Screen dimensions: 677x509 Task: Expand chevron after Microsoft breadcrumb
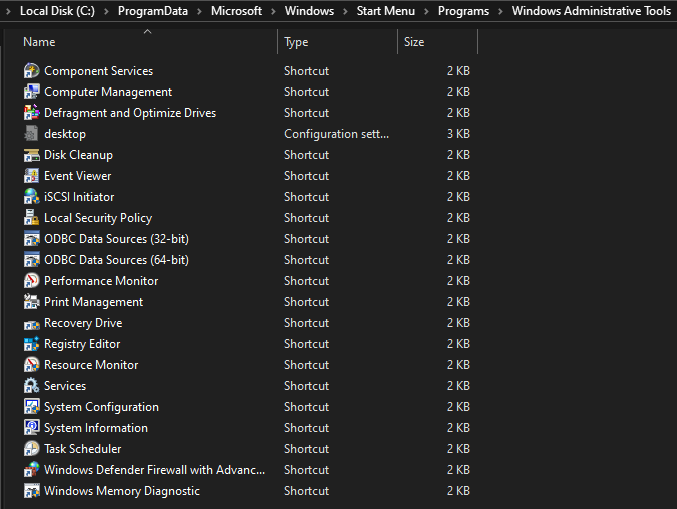click(x=273, y=11)
